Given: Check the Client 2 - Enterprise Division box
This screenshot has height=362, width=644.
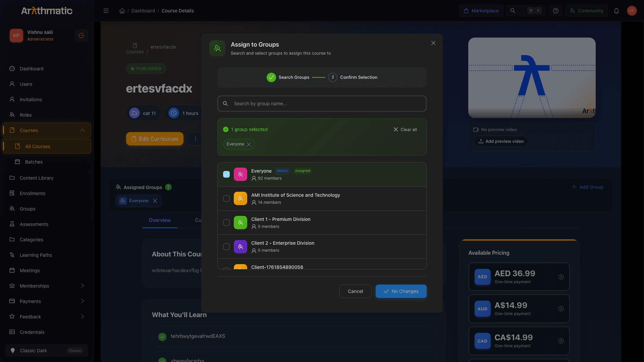Looking at the screenshot, I should tap(226, 247).
